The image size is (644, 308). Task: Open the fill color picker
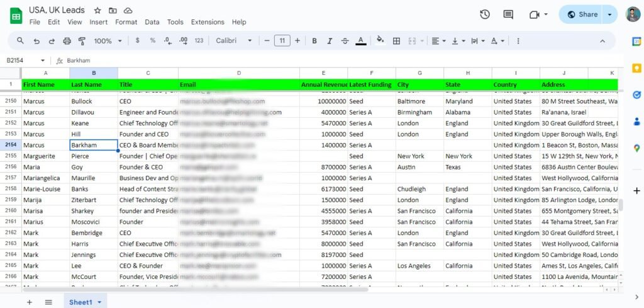(x=380, y=41)
